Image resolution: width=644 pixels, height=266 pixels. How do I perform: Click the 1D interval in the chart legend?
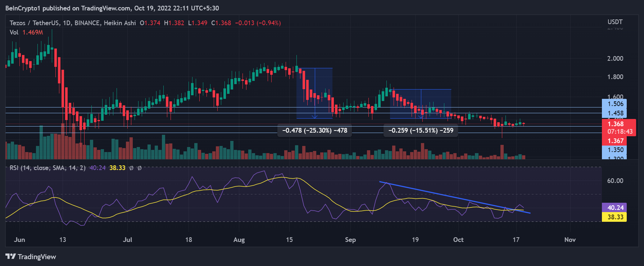coord(67,23)
